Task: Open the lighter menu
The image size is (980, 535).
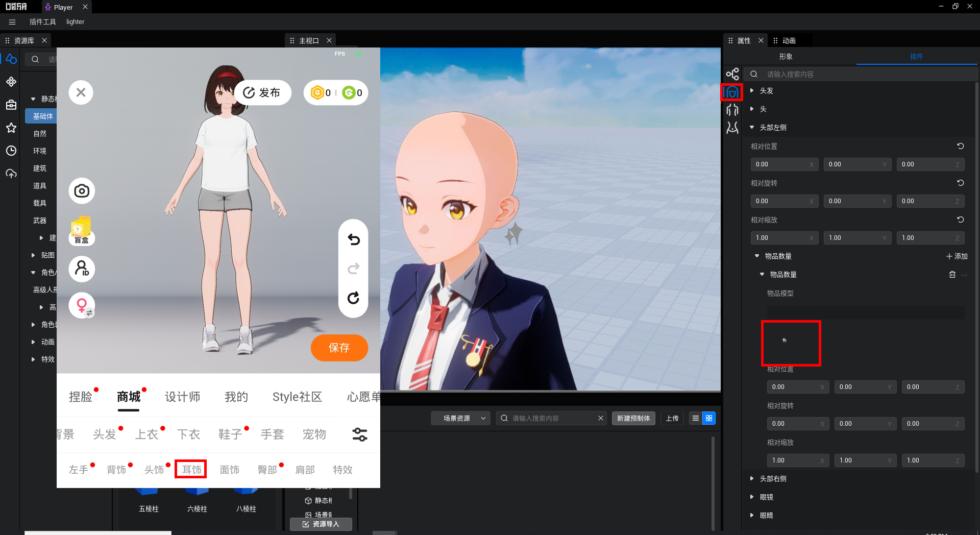Action: (x=75, y=22)
